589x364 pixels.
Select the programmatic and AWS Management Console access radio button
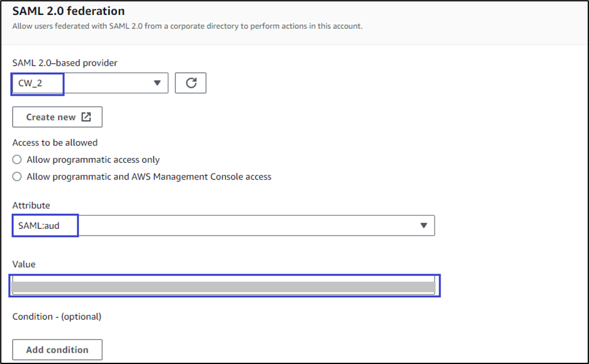(x=17, y=177)
